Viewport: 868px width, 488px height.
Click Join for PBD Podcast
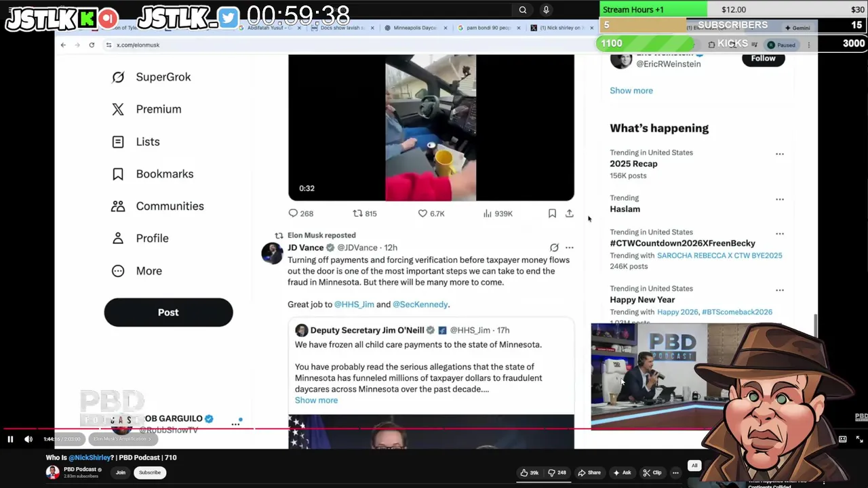(x=121, y=472)
